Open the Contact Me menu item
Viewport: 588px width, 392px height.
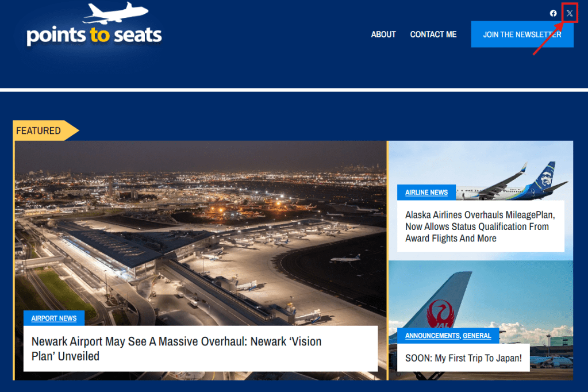pos(433,34)
